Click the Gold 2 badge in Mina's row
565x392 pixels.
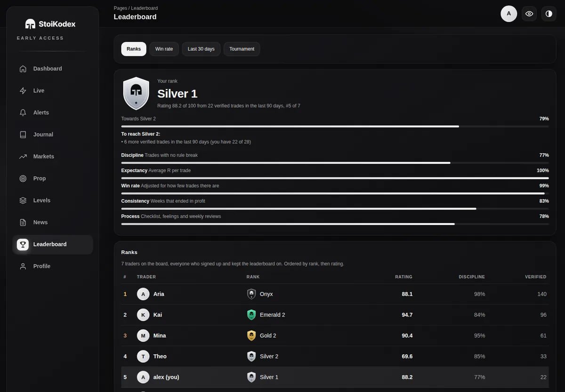click(x=251, y=336)
